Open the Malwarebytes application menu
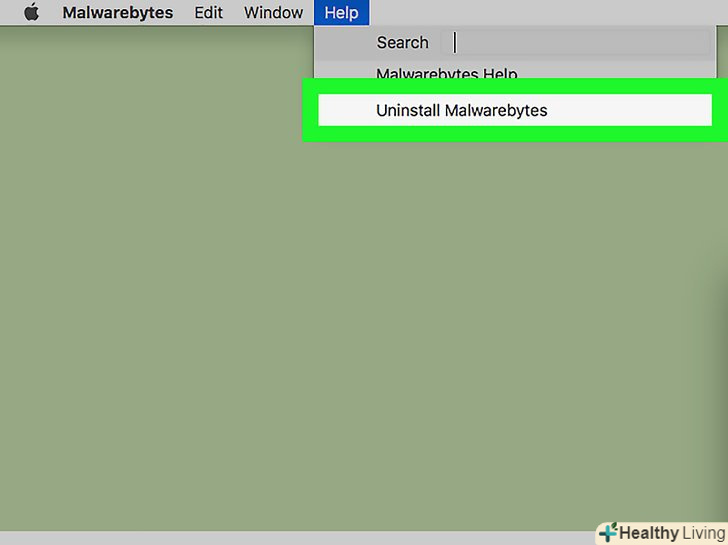This screenshot has width=728, height=545. [x=118, y=13]
